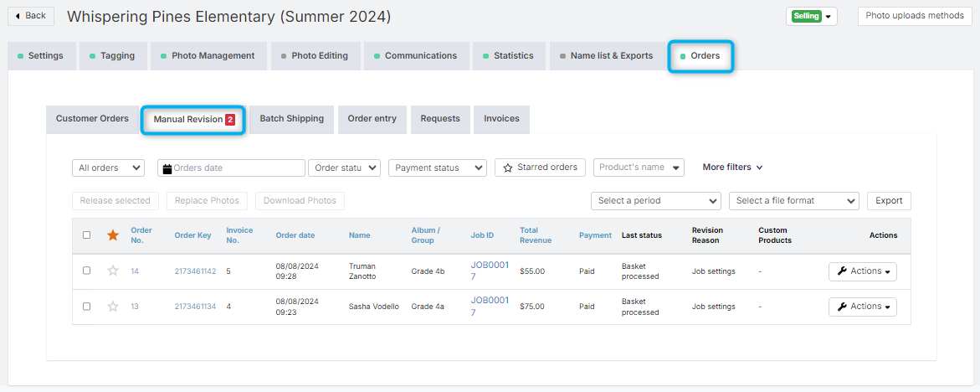Open the Selling status dropdown
Image resolution: width=980 pixels, height=392 pixels.
[x=811, y=16]
